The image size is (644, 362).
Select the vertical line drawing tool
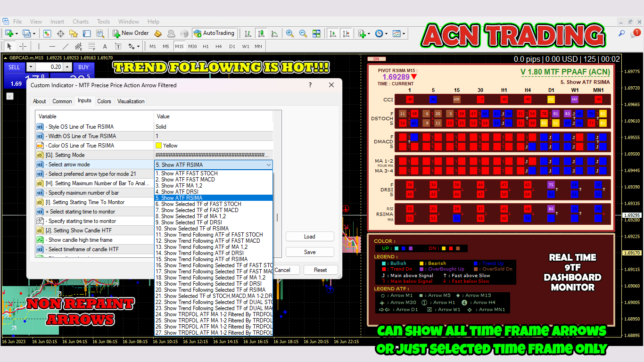tap(39, 46)
